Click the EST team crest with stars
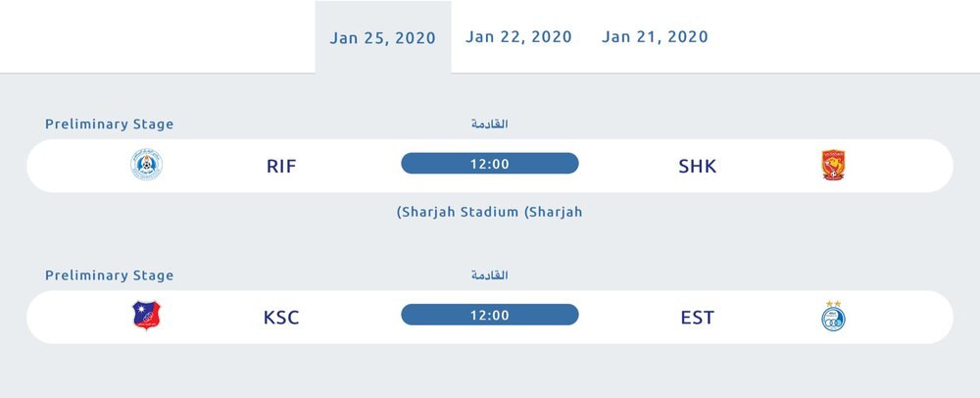The height and width of the screenshot is (398, 980). [833, 316]
